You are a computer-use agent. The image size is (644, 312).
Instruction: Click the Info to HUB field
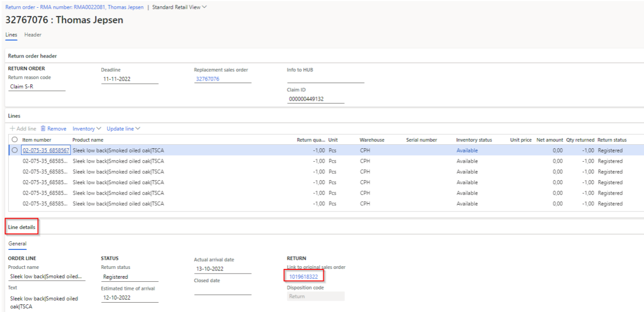325,79
